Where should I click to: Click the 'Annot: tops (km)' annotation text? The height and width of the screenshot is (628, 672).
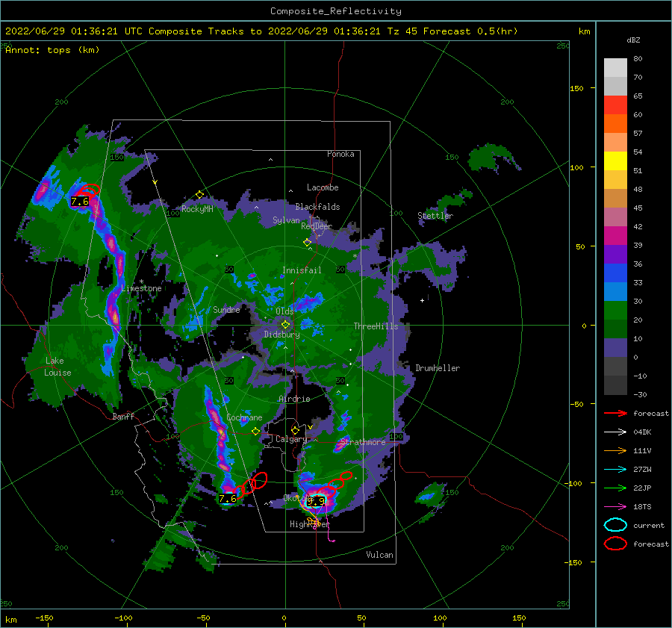[52, 50]
